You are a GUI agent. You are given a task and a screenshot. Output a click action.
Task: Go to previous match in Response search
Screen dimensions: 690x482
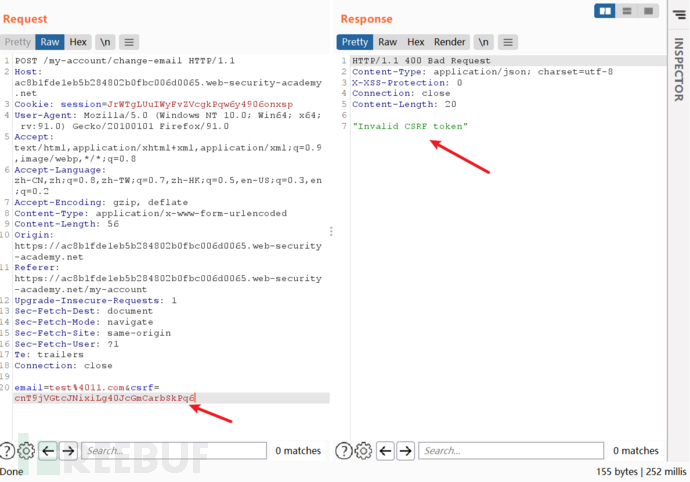[385, 451]
